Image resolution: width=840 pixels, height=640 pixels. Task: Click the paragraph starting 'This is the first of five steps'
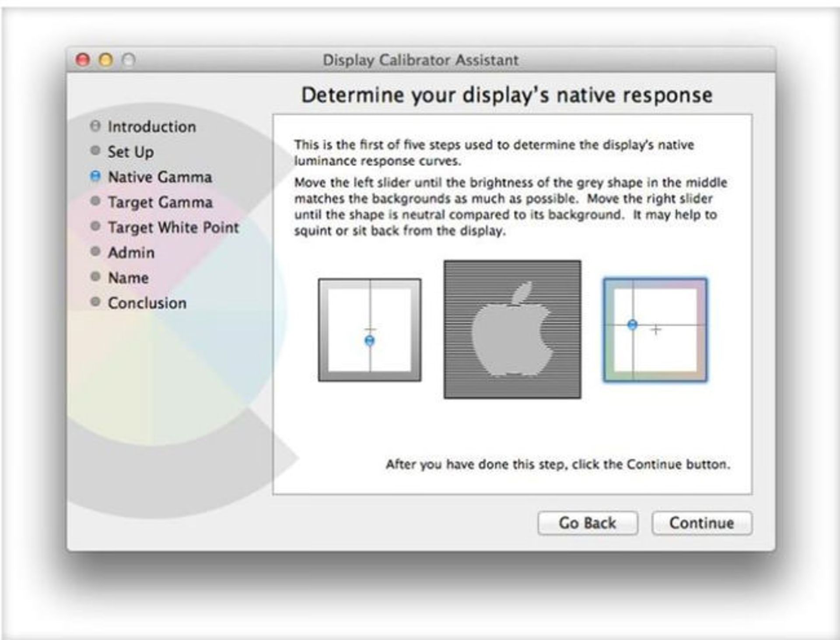[494, 153]
